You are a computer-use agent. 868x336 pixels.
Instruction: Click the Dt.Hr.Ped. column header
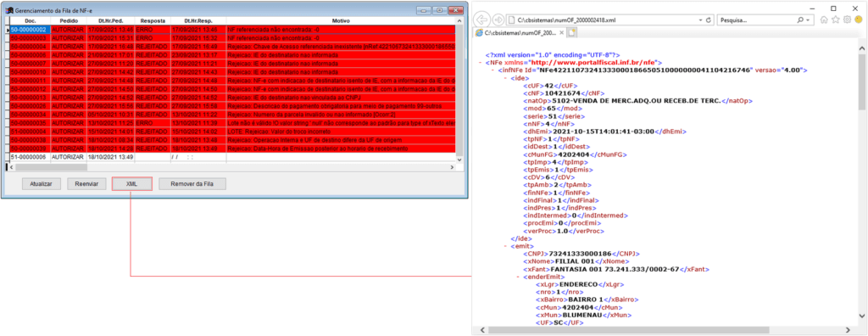pos(110,20)
